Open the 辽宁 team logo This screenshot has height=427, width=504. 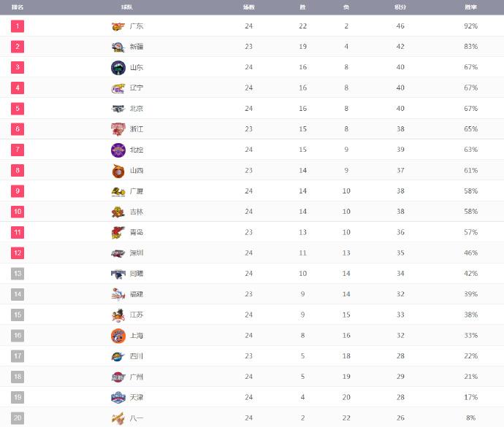point(118,88)
